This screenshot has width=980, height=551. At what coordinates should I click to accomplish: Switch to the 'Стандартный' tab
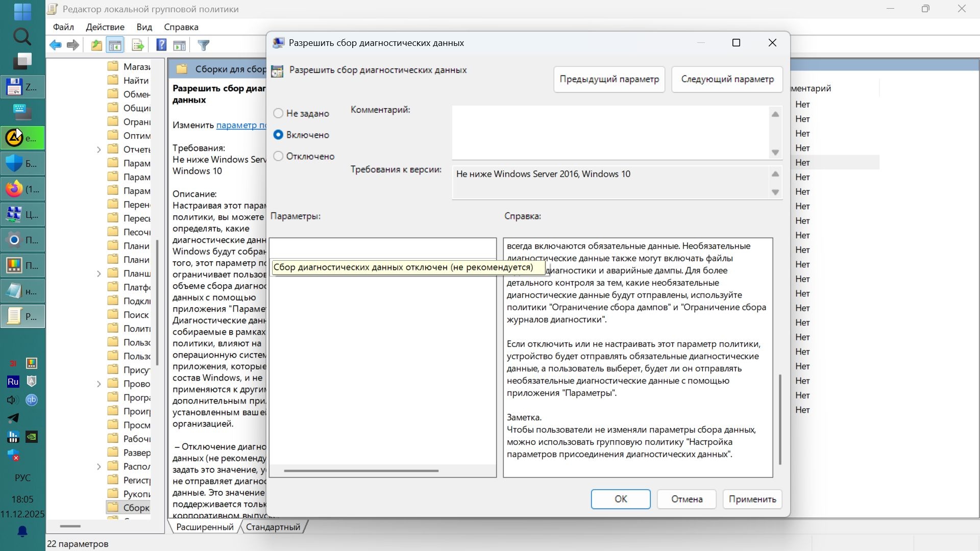coord(273,527)
